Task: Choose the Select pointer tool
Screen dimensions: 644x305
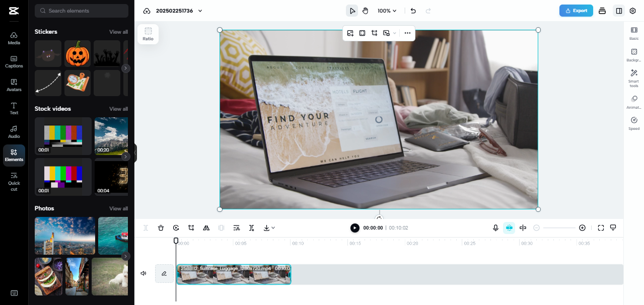Action: [352, 11]
